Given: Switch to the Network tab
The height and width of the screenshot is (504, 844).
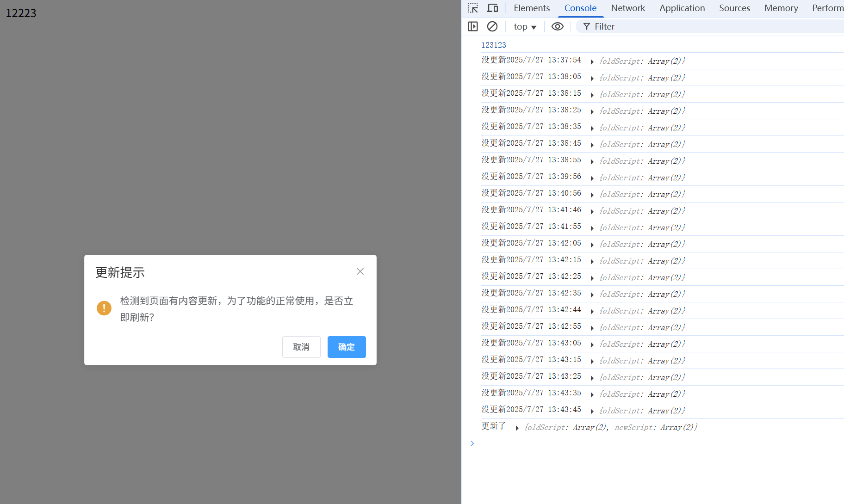Looking at the screenshot, I should pyautogui.click(x=627, y=8).
